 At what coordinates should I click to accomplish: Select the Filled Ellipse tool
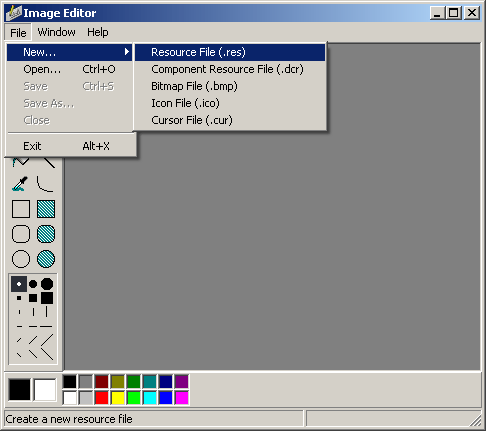click(x=46, y=259)
